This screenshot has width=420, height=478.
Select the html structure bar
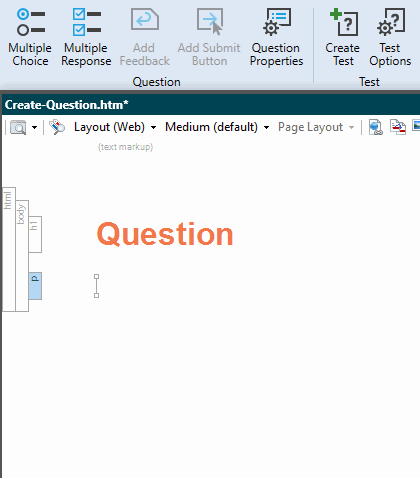pyautogui.click(x=9, y=249)
